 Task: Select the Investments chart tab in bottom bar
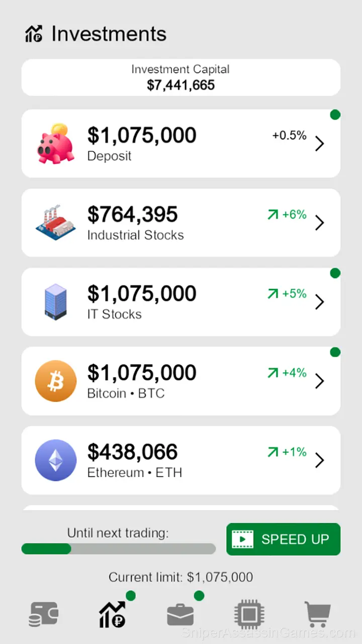click(112, 614)
